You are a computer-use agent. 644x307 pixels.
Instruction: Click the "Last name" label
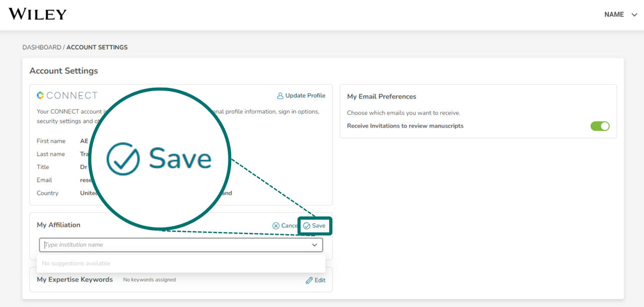51,154
